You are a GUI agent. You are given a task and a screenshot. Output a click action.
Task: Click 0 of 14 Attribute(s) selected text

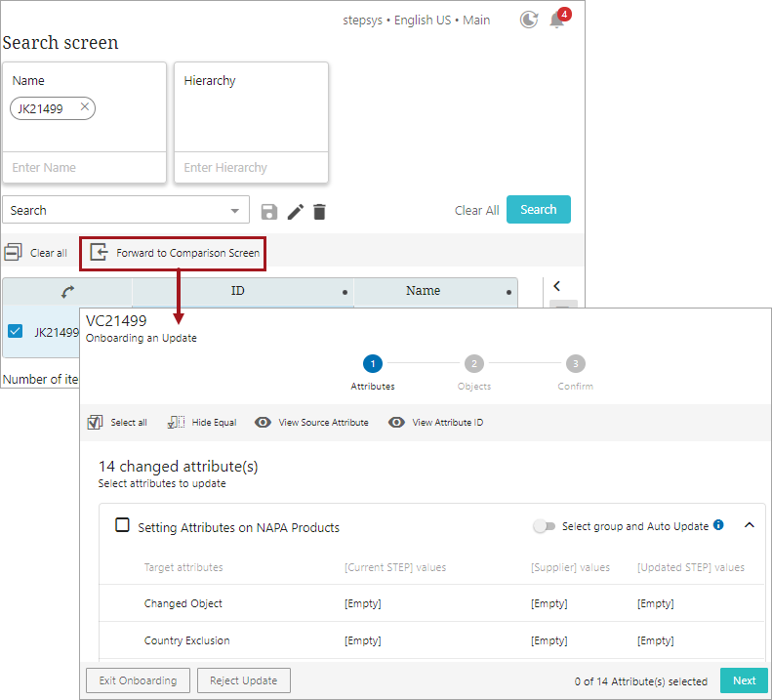640,681
